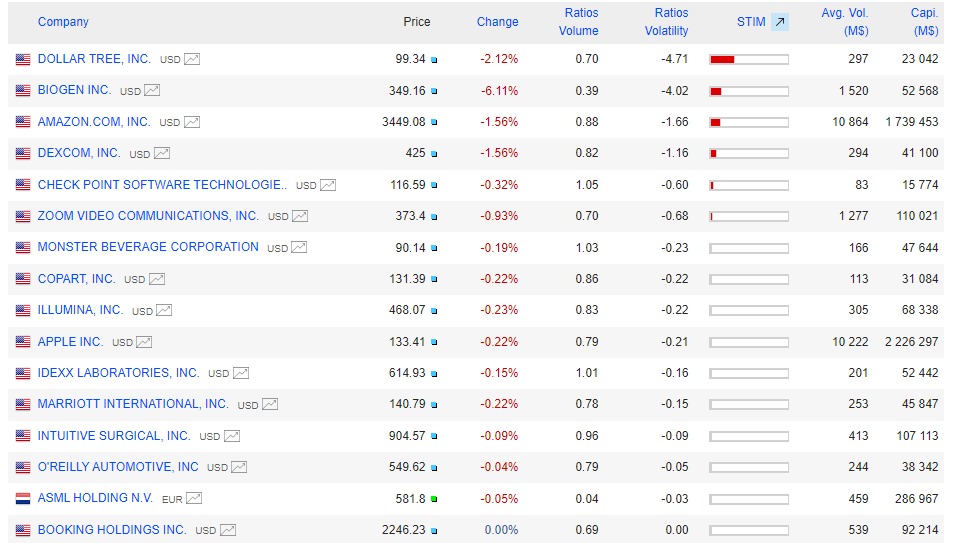
Task: Click the STIM bar for Dollar Tree
Action: coord(749,59)
